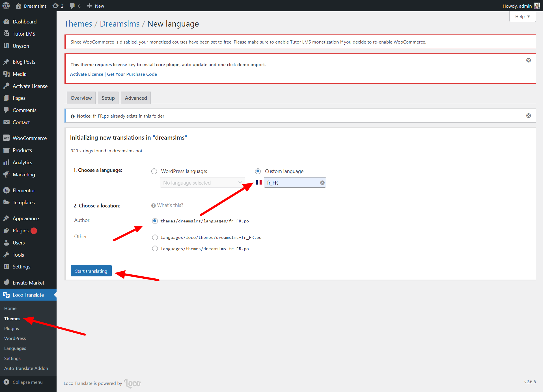The width and height of the screenshot is (543, 392).
Task: Open the Activate License link
Action: 87,74
